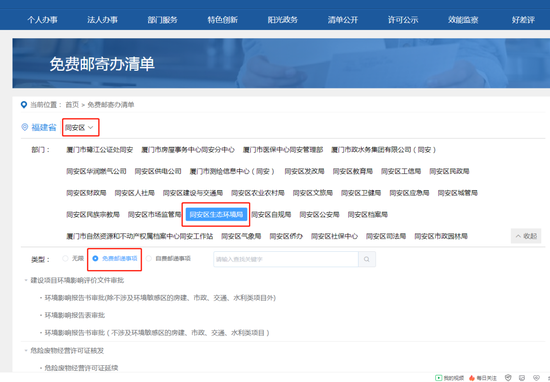Collapse the 建设项目环境影响评价文件审批 group

coord(26,280)
